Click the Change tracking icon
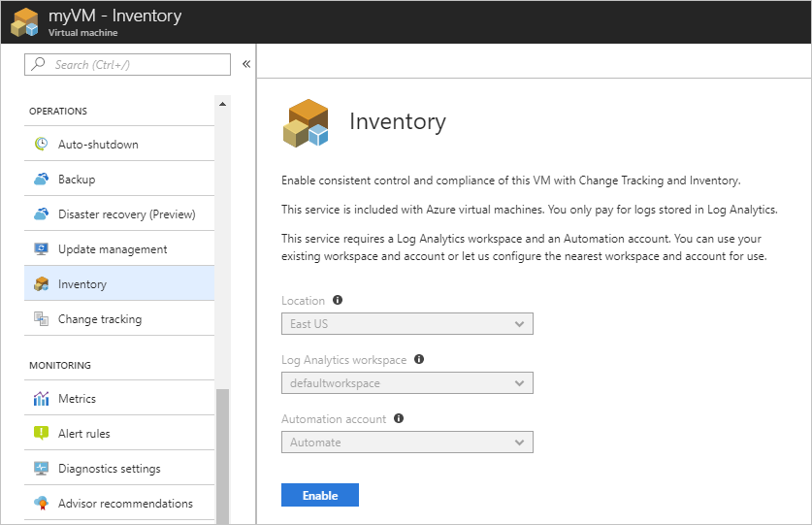The image size is (812, 525). [41, 318]
